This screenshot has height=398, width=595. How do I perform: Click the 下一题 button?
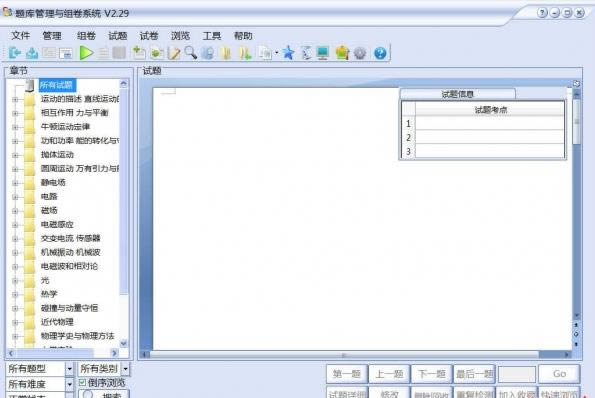[x=432, y=374]
